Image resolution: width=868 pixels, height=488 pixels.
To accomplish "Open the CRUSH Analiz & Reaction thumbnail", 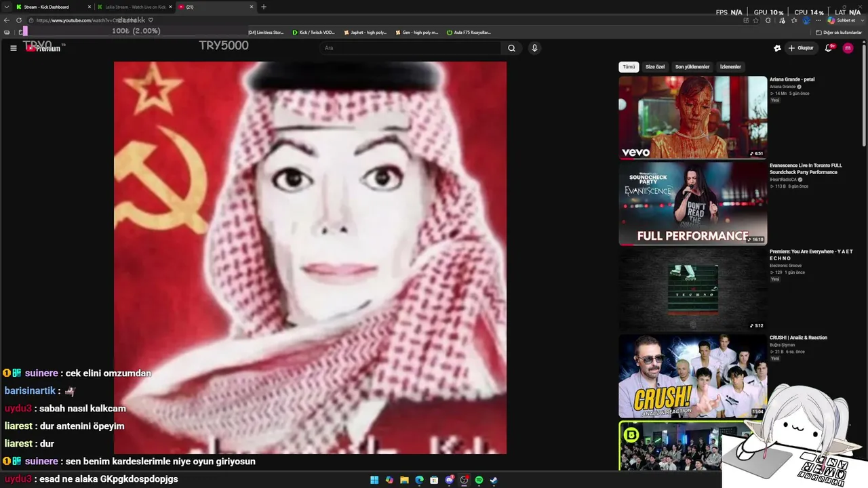I will (692, 375).
